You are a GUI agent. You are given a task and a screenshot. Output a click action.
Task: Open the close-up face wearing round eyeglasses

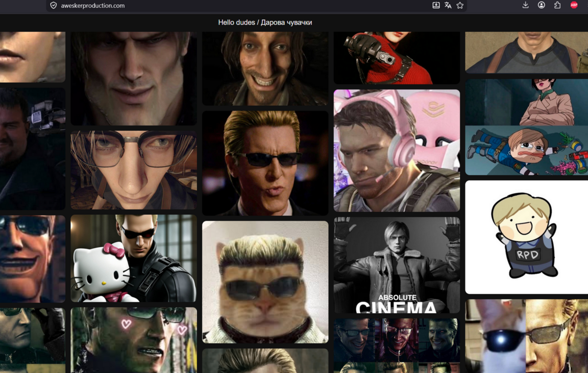click(134, 170)
